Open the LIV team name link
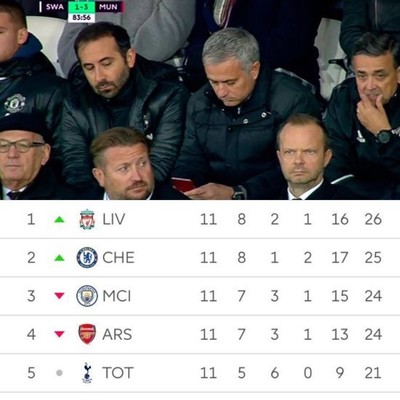The width and height of the screenshot is (400, 400). tap(114, 219)
